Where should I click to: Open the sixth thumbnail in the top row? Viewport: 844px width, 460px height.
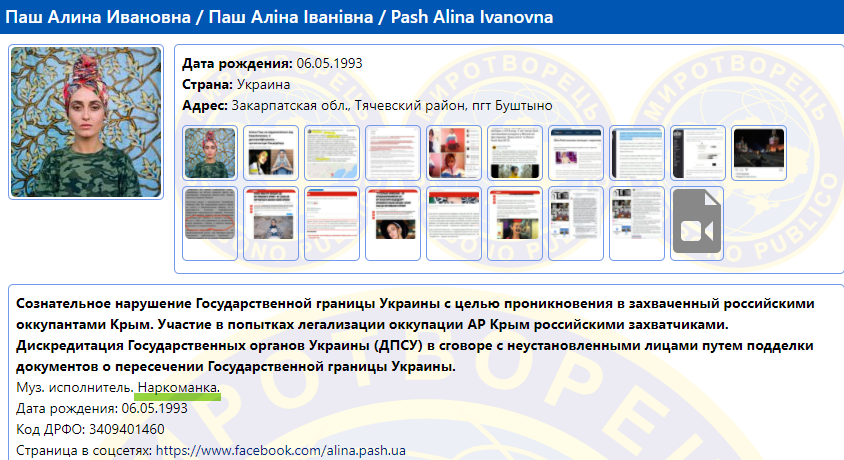515,153
